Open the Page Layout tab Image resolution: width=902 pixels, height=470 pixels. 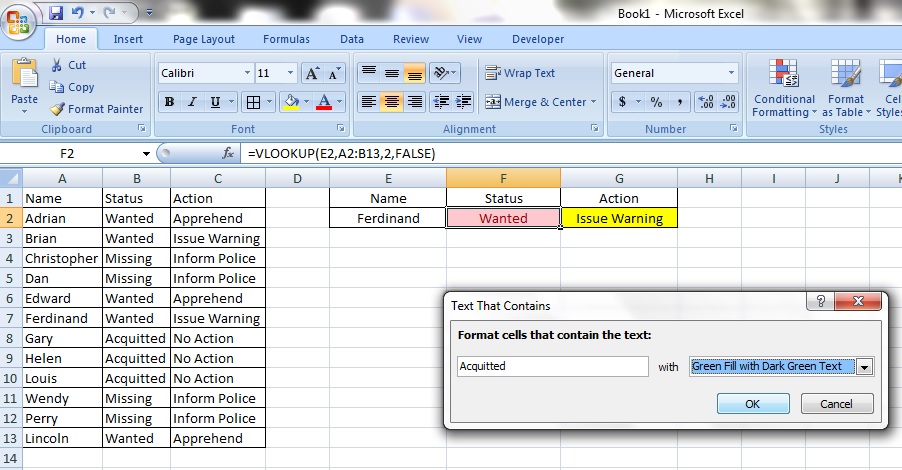point(204,39)
